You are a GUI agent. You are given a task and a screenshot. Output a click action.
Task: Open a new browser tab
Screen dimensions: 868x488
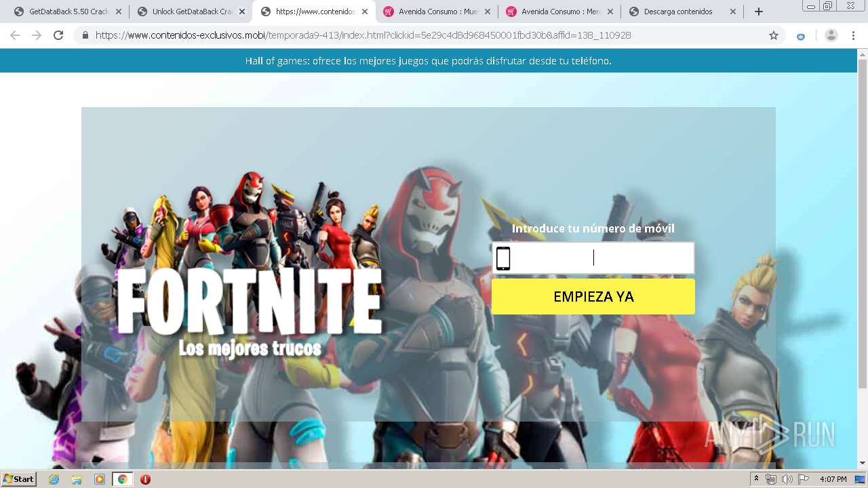759,12
